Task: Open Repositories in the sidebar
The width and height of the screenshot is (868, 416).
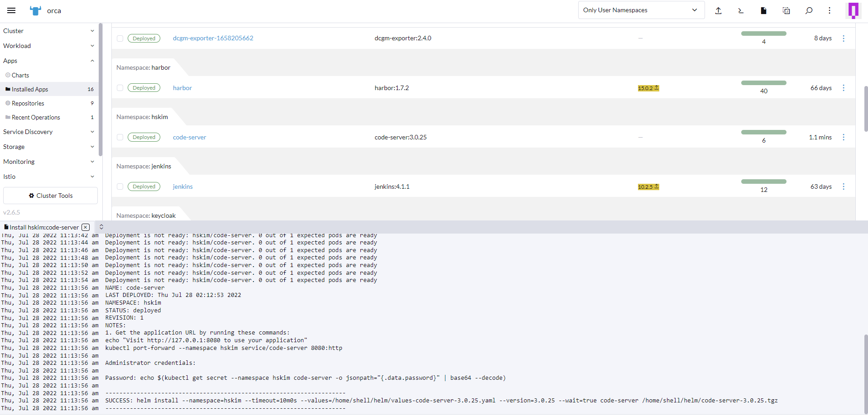Action: point(49,103)
